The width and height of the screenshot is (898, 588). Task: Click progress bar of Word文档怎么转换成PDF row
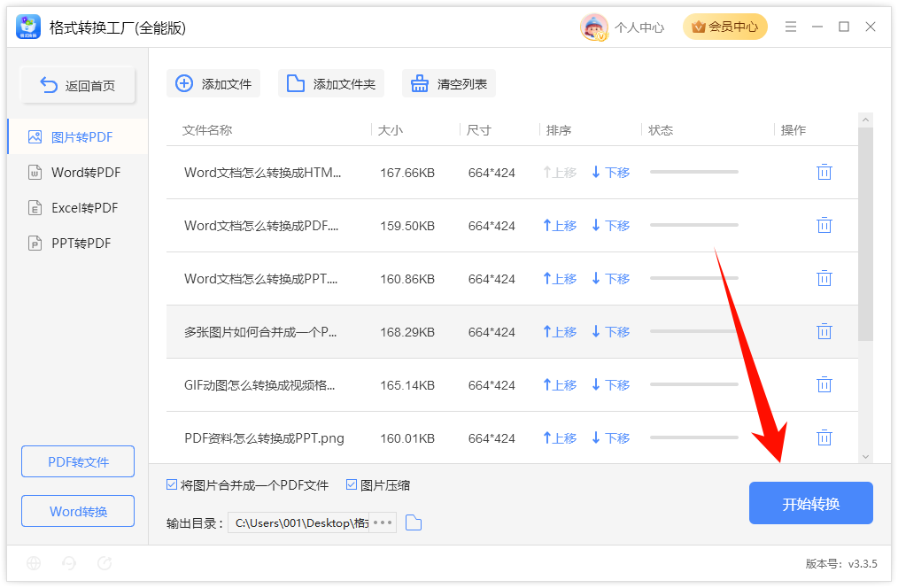click(x=693, y=225)
